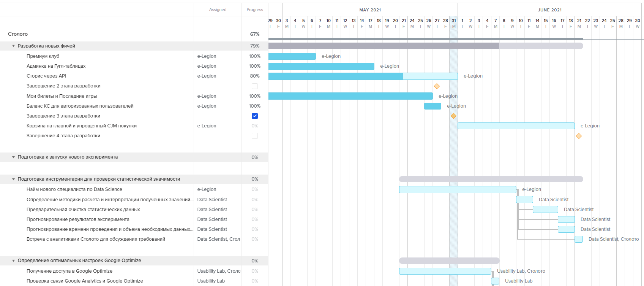644x286 pixels.
Task: Select the Сторис через API progress bar
Action: coord(363,76)
